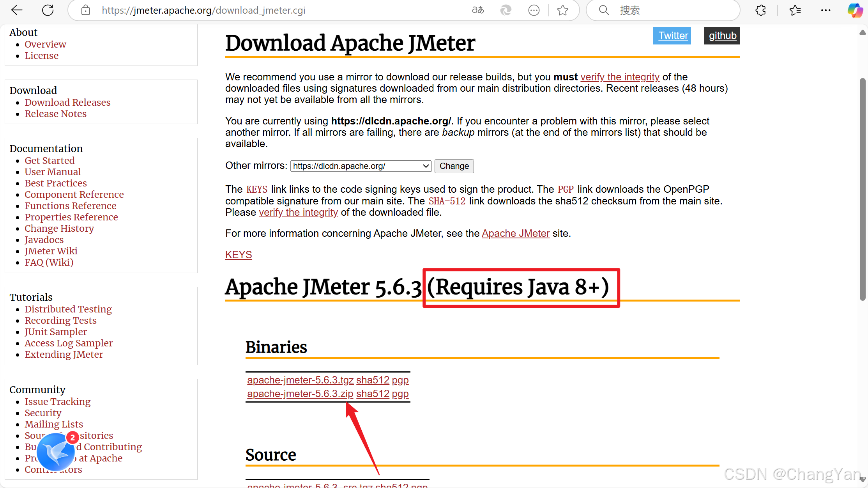The width and height of the screenshot is (868, 488).
Task: Click the refresh-style icon next to translate
Action: pos(506,10)
